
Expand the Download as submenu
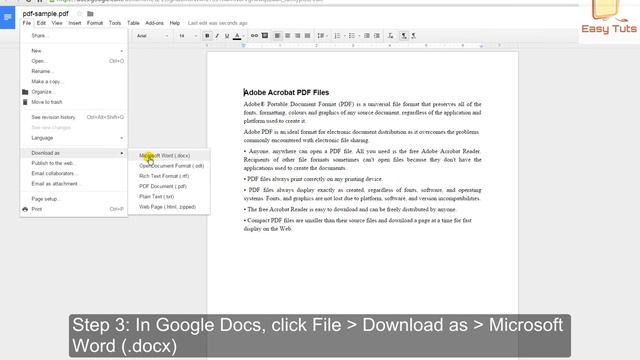point(74,153)
